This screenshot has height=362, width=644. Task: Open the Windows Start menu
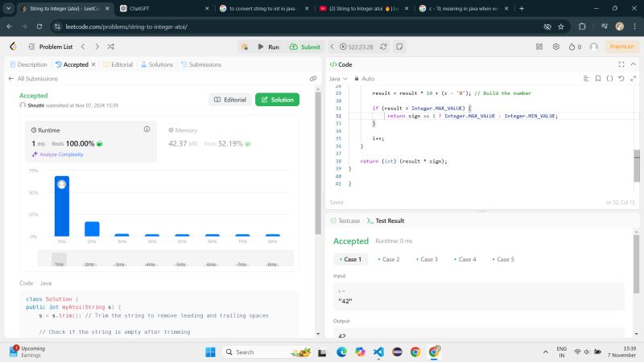[x=210, y=352]
